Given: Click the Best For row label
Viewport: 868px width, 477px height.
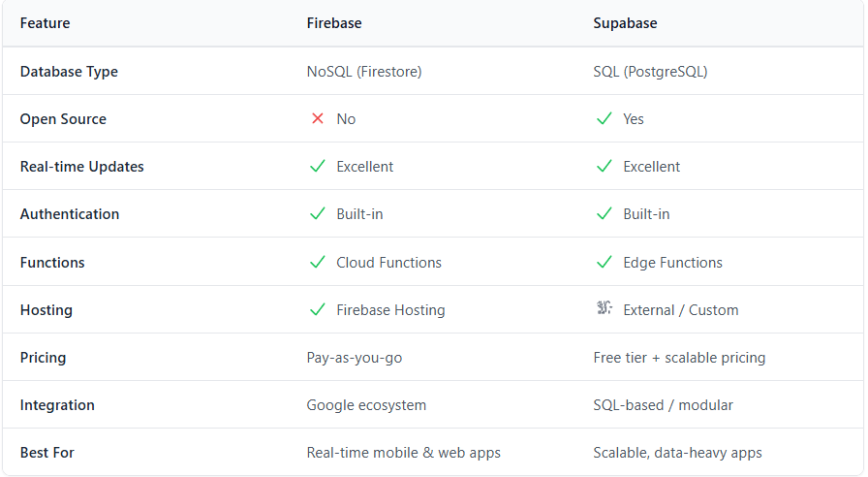Looking at the screenshot, I should click(x=47, y=453).
